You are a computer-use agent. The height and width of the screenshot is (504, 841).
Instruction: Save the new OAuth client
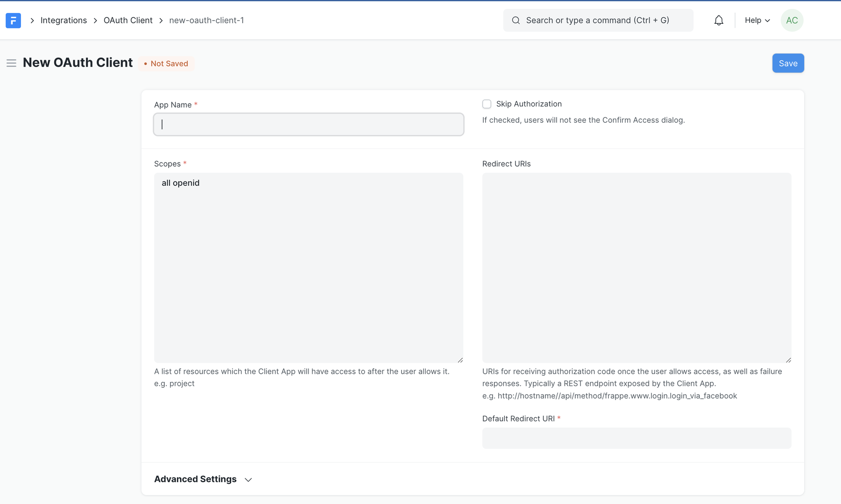point(788,63)
